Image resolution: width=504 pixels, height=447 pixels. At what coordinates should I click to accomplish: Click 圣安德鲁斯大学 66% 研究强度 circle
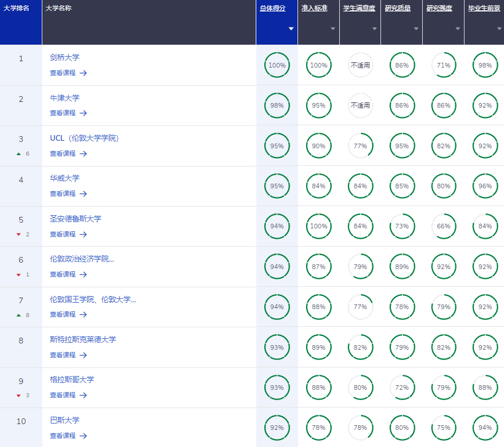443,227
